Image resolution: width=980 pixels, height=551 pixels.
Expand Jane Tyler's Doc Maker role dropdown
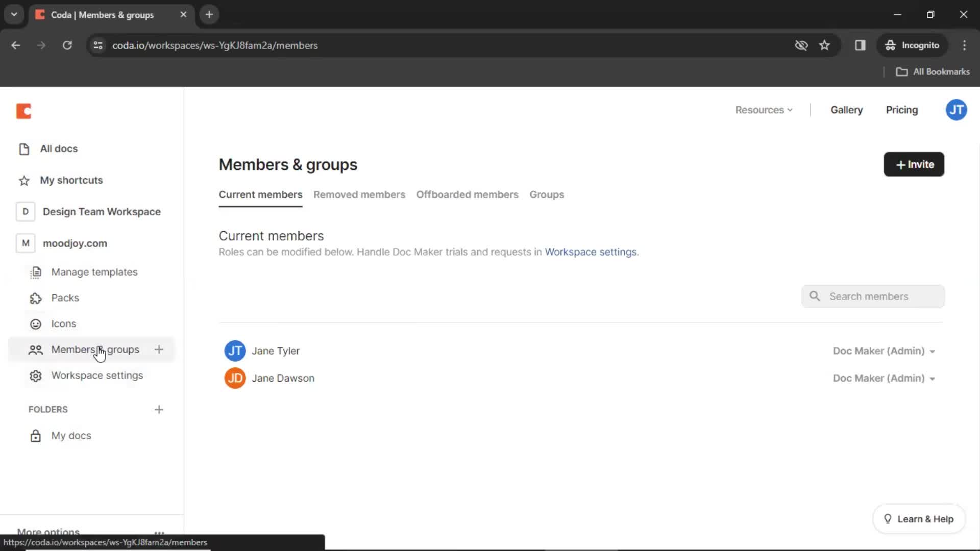click(x=883, y=350)
